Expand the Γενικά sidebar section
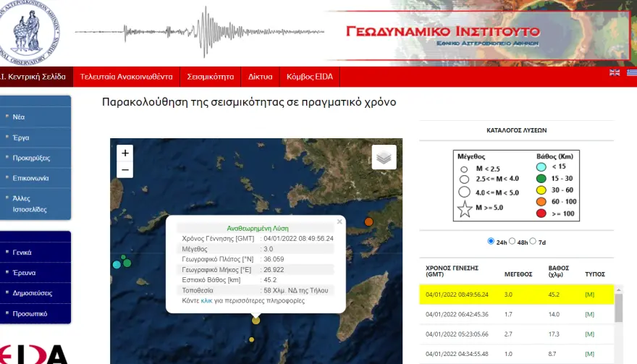The width and height of the screenshot is (637, 364). coord(22,253)
